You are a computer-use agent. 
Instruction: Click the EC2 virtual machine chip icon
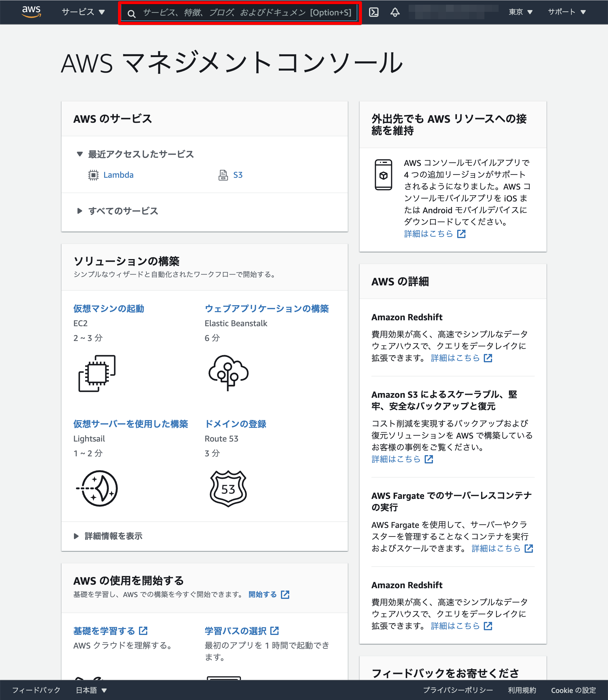click(x=97, y=373)
